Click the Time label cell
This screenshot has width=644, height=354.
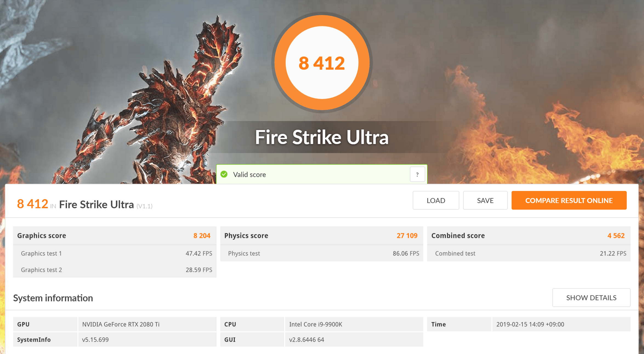click(459, 324)
